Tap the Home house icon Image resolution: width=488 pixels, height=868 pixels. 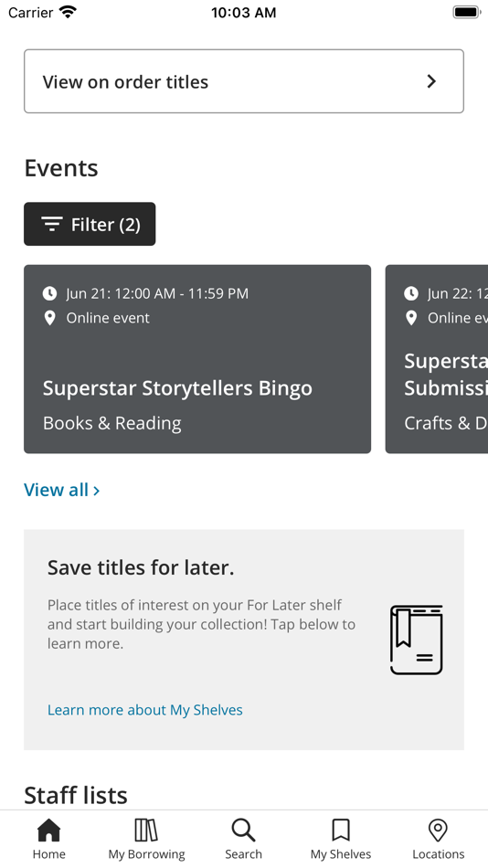pyautogui.click(x=48, y=831)
